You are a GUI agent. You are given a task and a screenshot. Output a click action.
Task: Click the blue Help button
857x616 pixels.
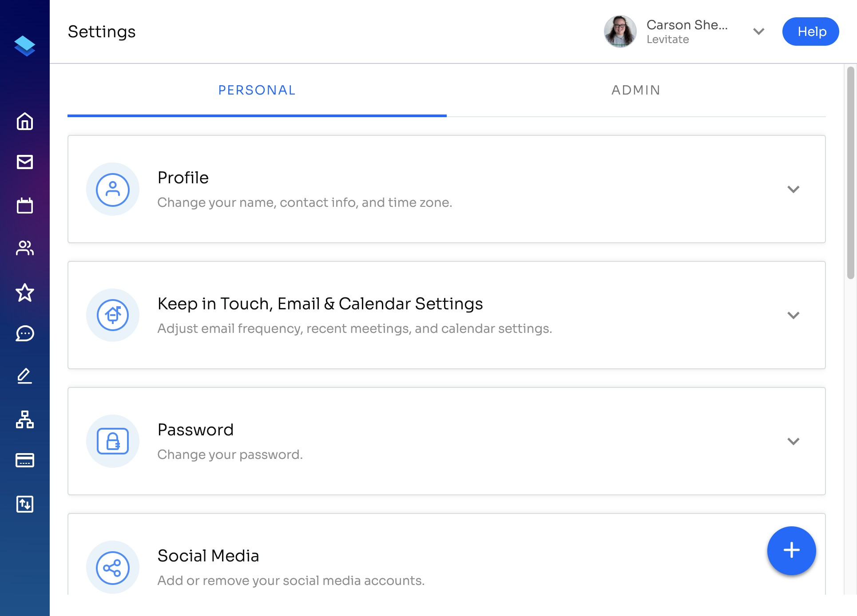tap(811, 32)
